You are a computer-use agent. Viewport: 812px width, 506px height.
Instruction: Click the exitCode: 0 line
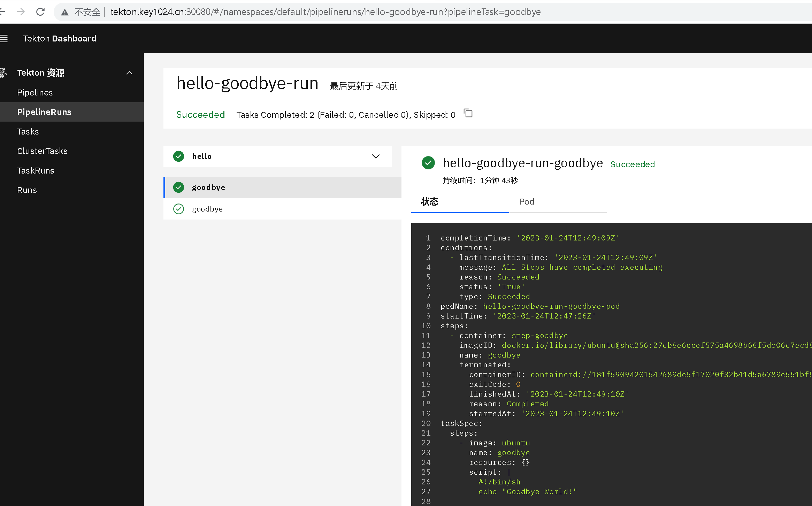[x=495, y=384]
